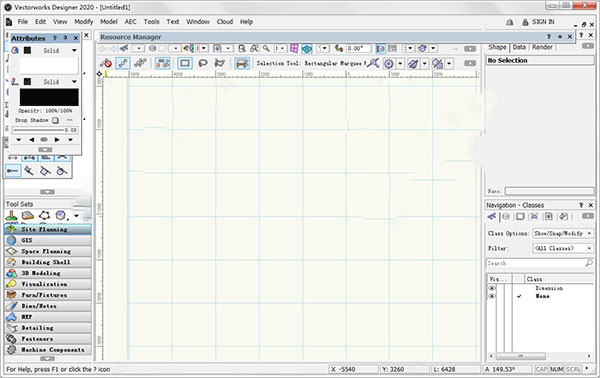
Task: Click the cylinder tool icon in Tool Sets
Action: [x=60, y=215]
